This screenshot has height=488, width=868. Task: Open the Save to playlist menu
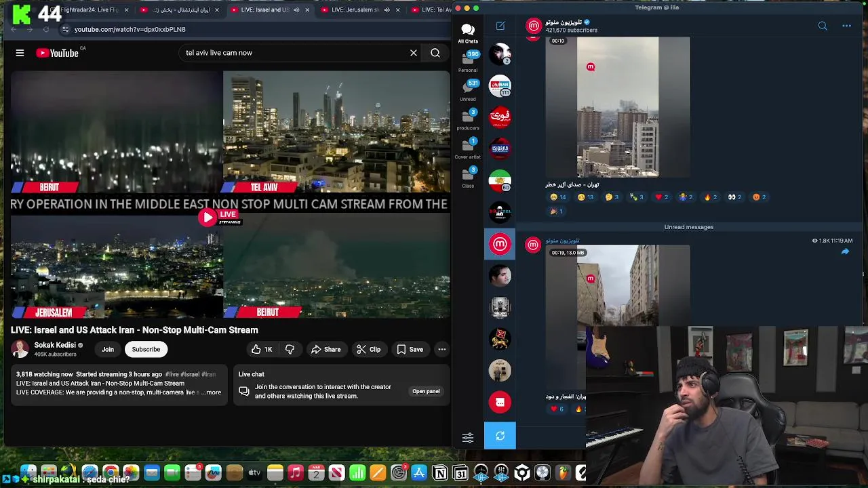(x=410, y=349)
